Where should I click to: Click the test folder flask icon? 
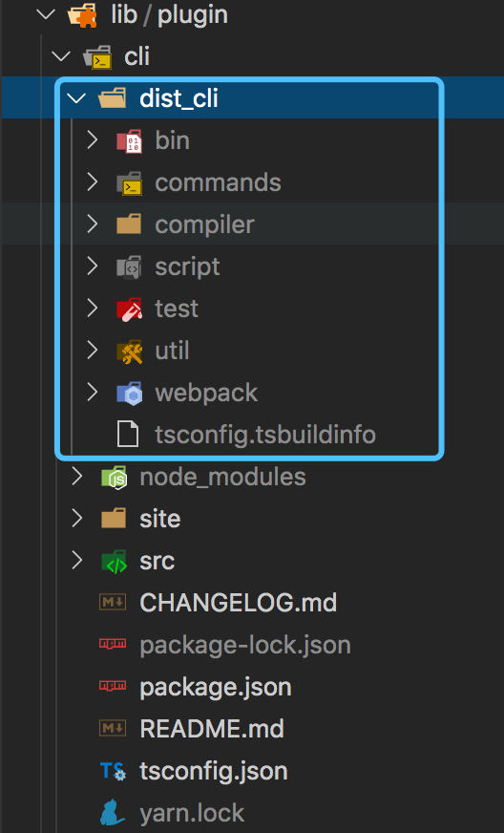pyautogui.click(x=129, y=310)
